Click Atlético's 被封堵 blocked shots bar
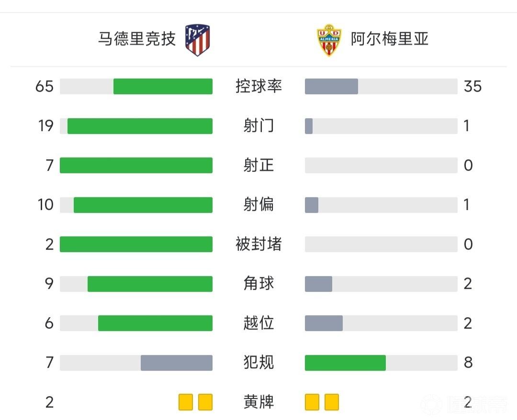This screenshot has height=420, width=517. (136, 244)
